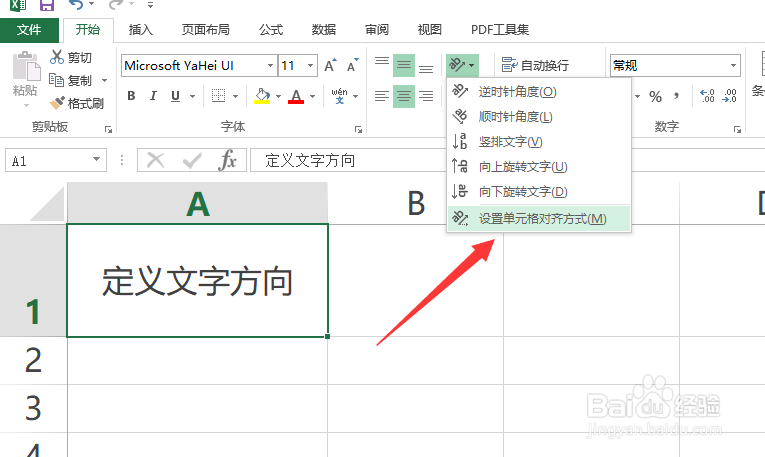Switch to the 审阅 (Review) tab
This screenshot has width=765, height=457.
[377, 30]
